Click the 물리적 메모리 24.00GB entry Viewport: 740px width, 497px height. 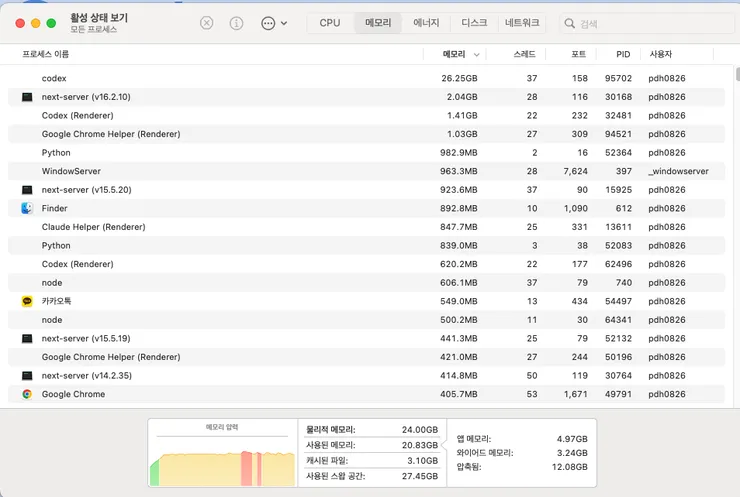click(x=372, y=430)
